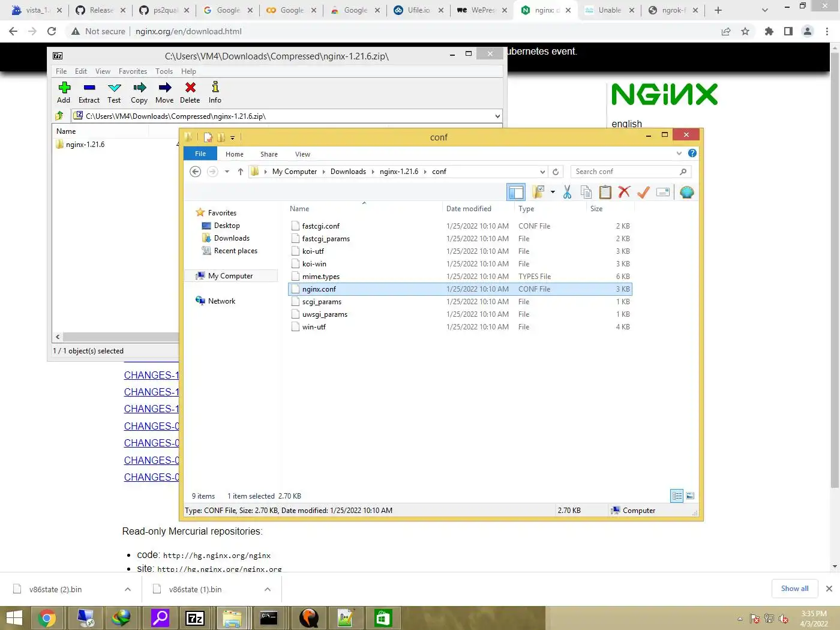This screenshot has width=840, height=630.
Task: Click the search magnifier in Search conf
Action: pyautogui.click(x=683, y=172)
